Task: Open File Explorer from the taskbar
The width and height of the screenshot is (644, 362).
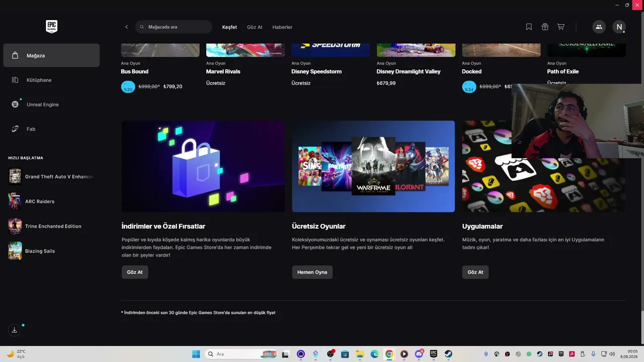Action: click(360, 354)
